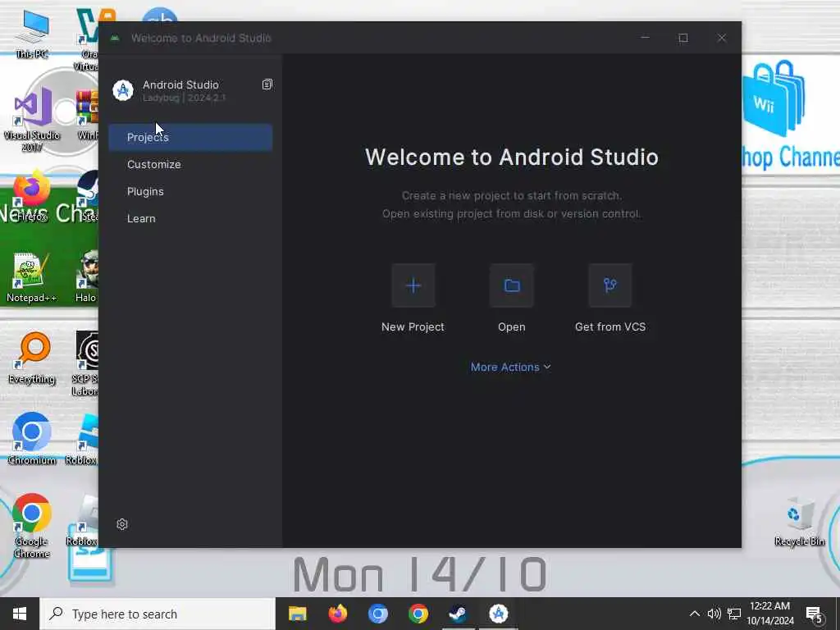The image size is (840, 630).
Task: Open the Plugins tab
Action: pyautogui.click(x=190, y=191)
